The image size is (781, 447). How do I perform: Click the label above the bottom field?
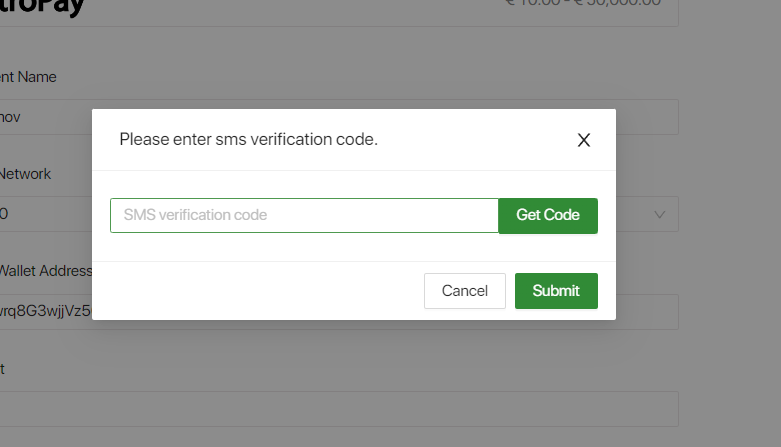point(3,368)
